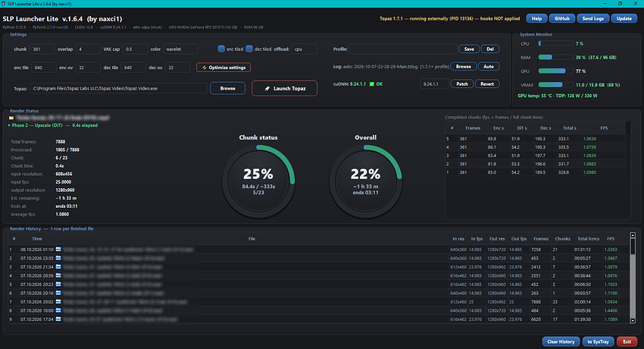This screenshot has width=644, height=349.
Task: Click the overlap value field
Action: (88, 49)
